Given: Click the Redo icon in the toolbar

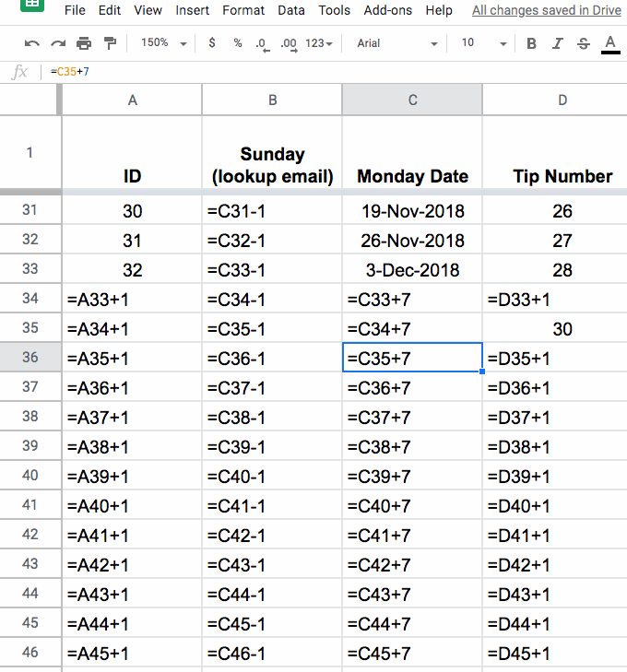Looking at the screenshot, I should point(58,43).
